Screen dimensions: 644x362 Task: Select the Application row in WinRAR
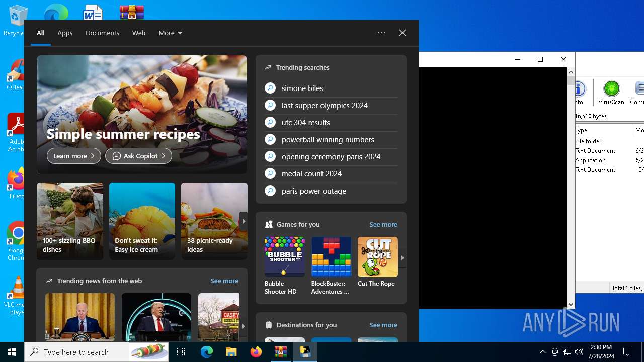click(x=609, y=160)
